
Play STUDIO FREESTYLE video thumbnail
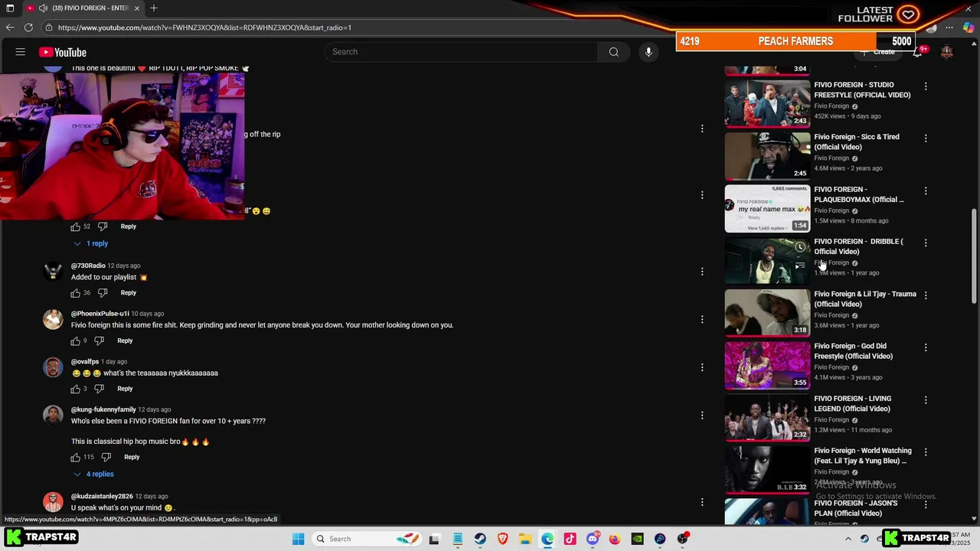[x=767, y=104]
